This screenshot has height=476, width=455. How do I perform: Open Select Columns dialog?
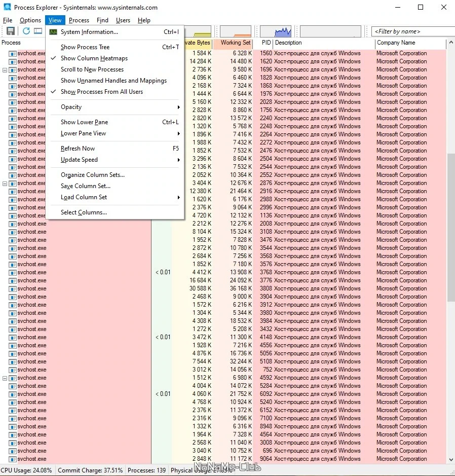click(x=115, y=212)
